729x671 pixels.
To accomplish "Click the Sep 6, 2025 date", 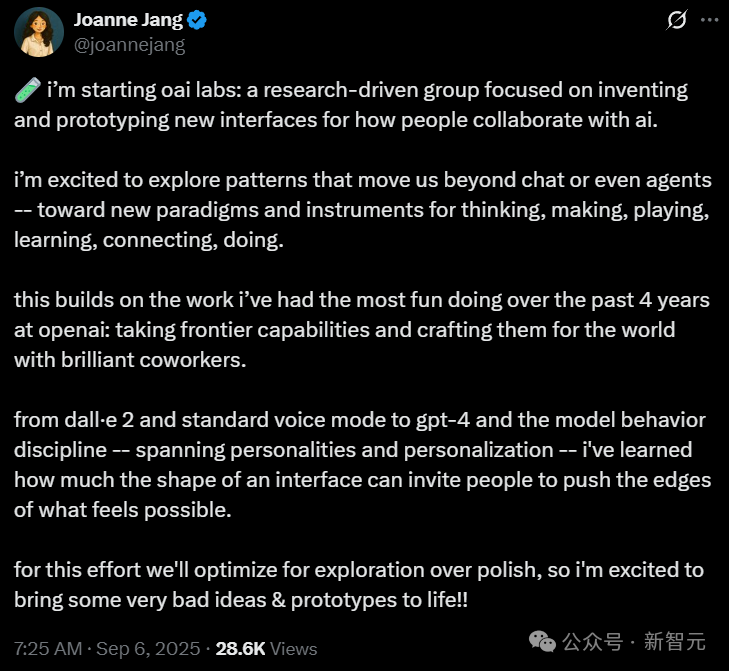I will pos(148,649).
